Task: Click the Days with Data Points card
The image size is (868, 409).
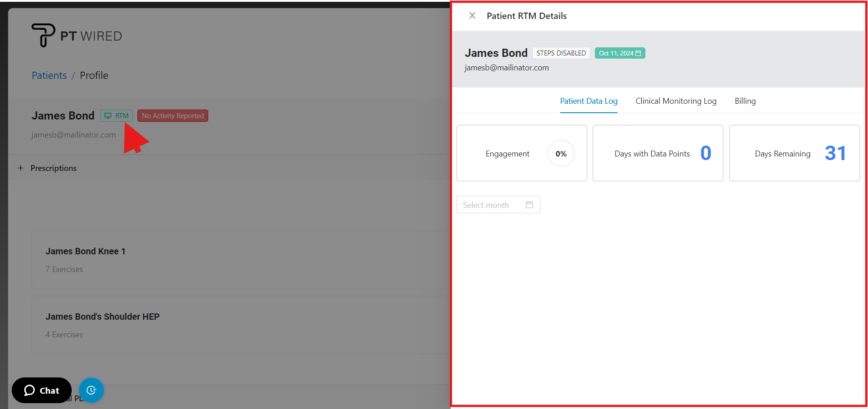Action: (x=658, y=153)
